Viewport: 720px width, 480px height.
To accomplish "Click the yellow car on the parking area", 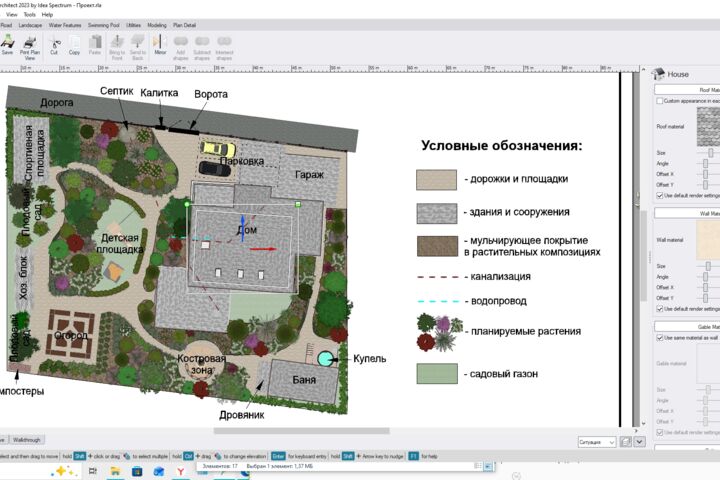I will 219,148.
